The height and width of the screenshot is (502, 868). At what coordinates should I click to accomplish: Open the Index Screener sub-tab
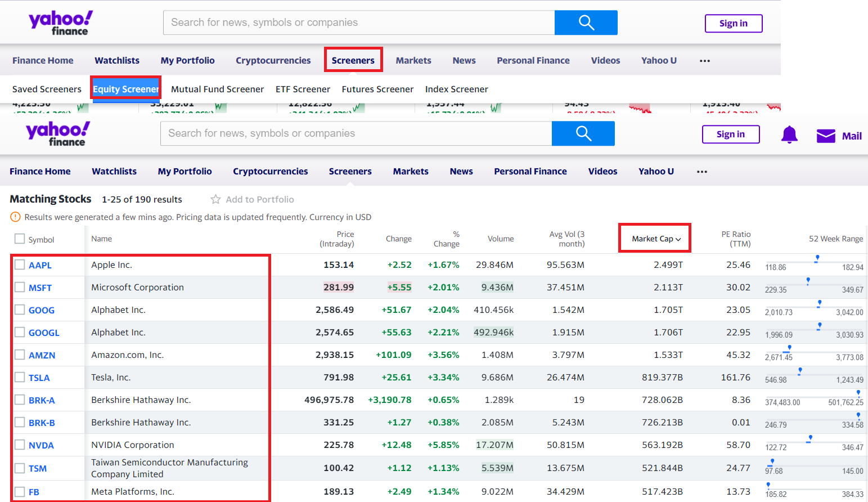coord(457,89)
